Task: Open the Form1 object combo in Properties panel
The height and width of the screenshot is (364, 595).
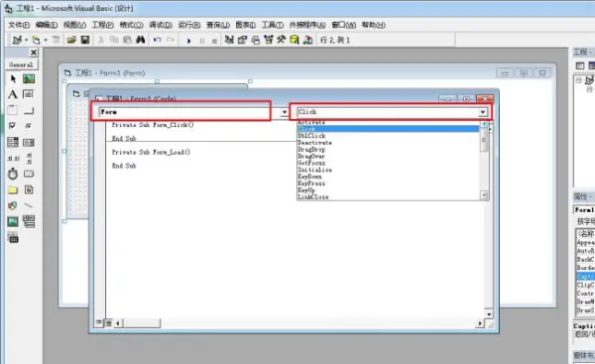Action: (x=584, y=210)
